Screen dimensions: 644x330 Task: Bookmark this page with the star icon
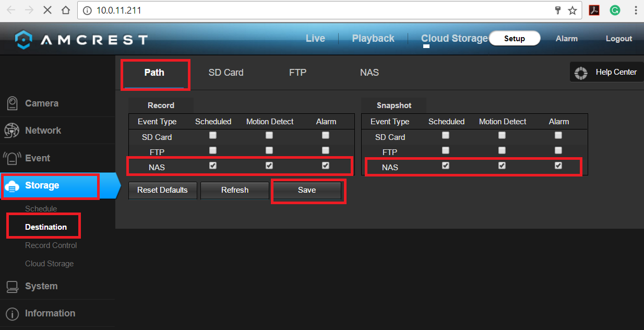click(572, 10)
